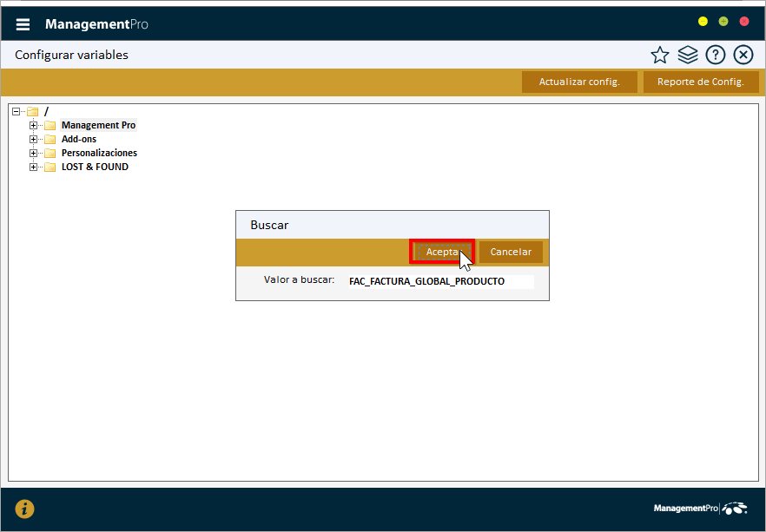Click the info icon in bottom bar

[x=24, y=509]
